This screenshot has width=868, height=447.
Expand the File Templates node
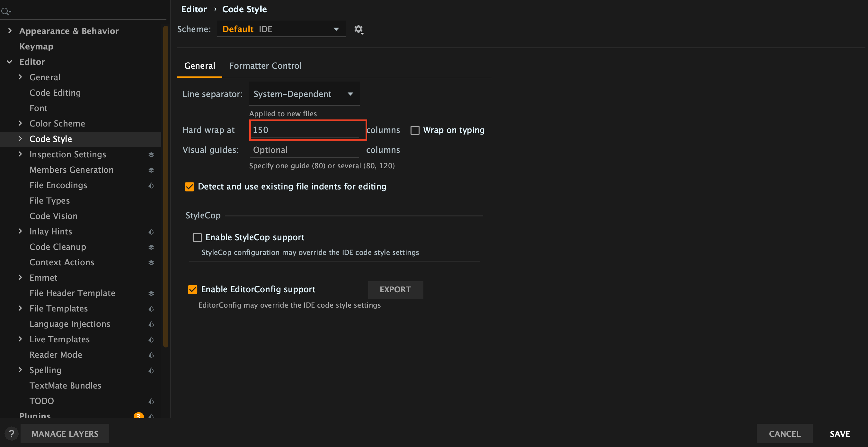(x=20, y=308)
